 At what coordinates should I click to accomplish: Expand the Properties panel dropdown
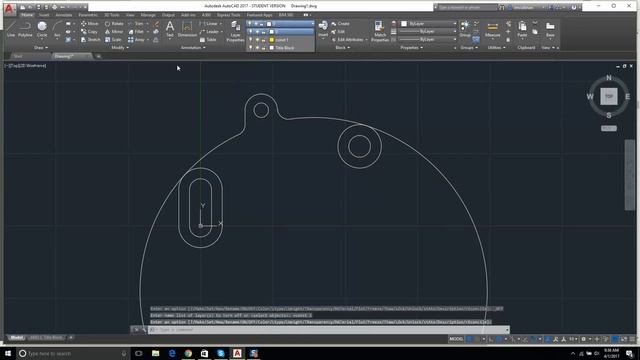click(x=411, y=48)
